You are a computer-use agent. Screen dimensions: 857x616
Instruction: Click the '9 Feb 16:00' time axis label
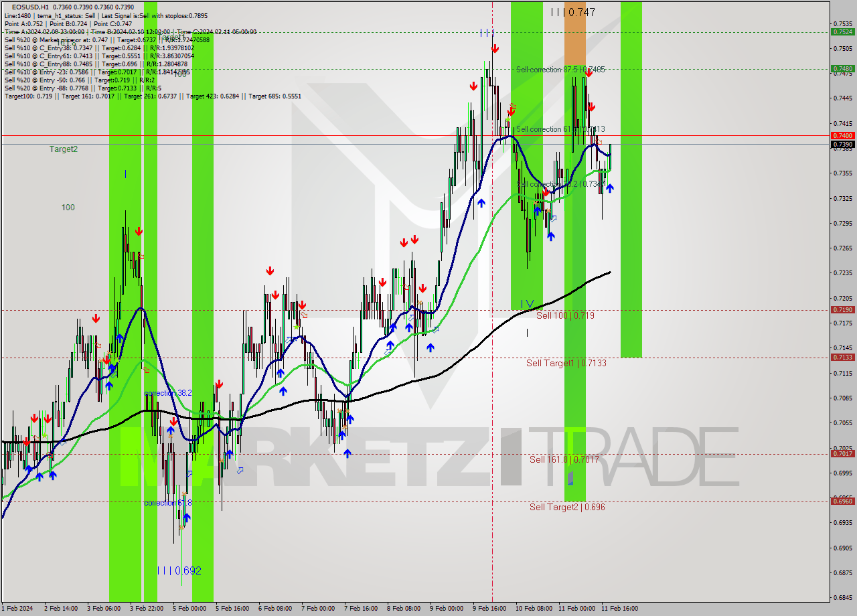pyautogui.click(x=489, y=609)
